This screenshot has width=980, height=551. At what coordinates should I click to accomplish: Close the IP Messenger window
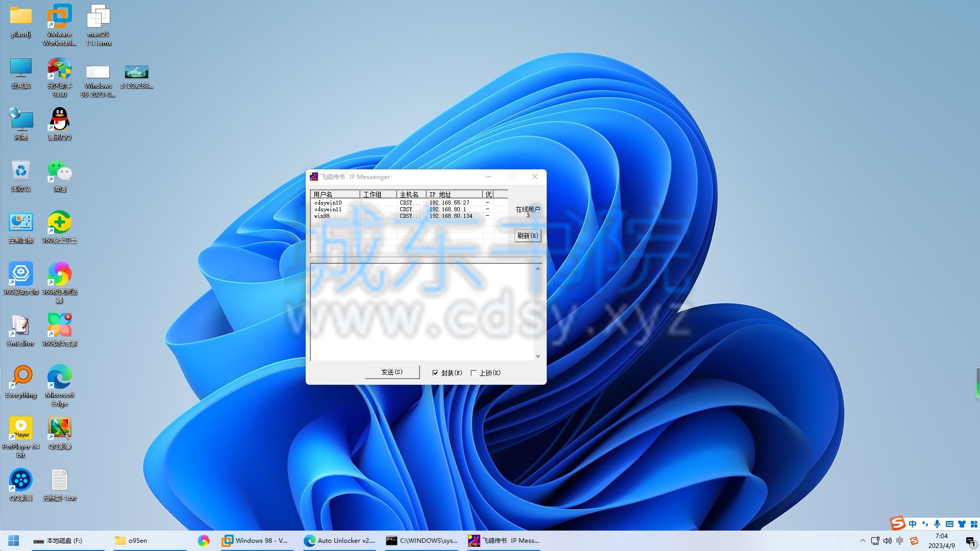[535, 177]
